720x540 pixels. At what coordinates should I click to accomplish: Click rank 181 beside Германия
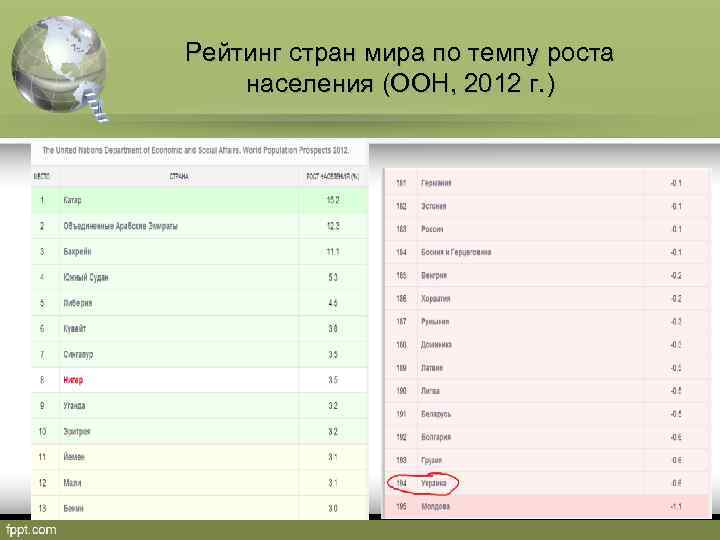coord(401,183)
